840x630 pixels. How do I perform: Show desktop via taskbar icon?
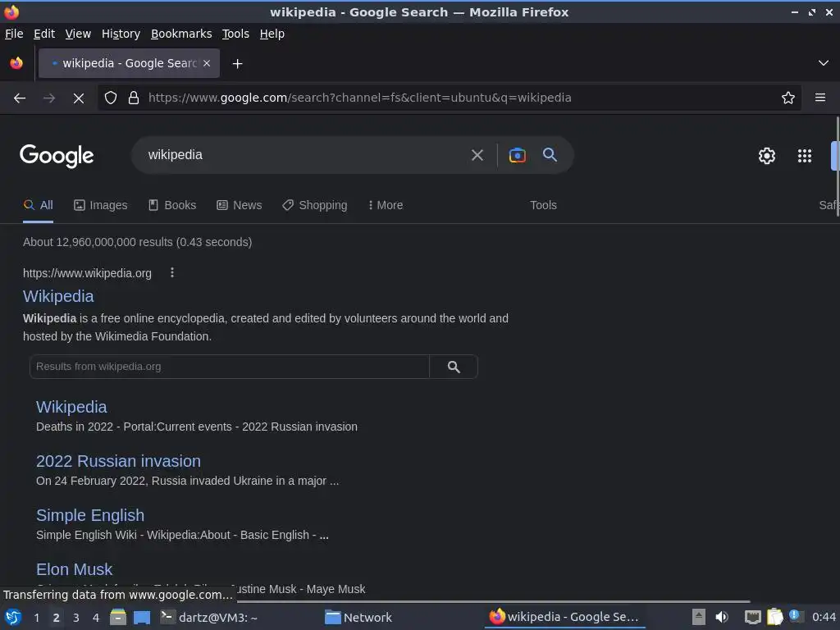142,618
